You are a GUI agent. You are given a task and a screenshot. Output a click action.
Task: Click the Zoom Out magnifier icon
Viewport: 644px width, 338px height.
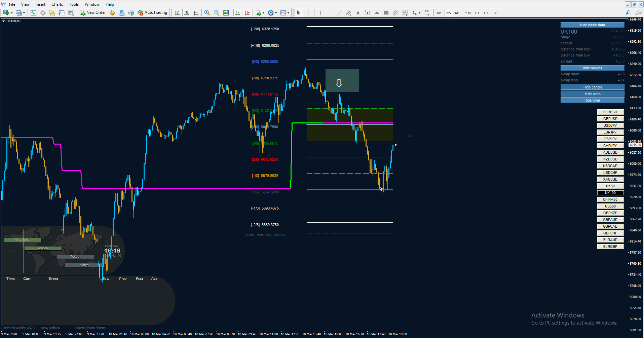(217, 13)
